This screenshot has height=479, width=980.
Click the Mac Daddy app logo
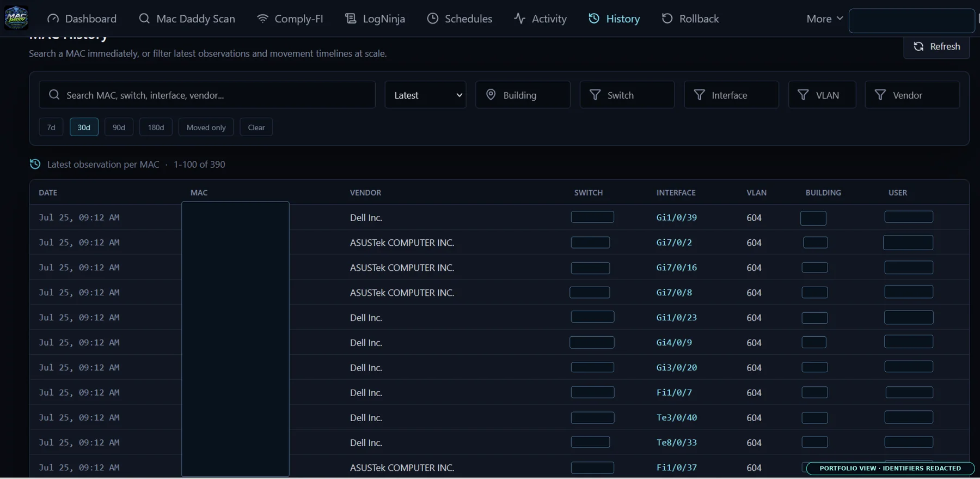click(x=16, y=18)
